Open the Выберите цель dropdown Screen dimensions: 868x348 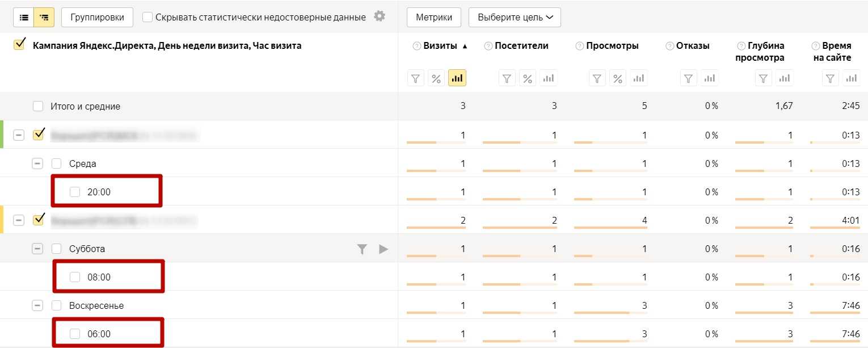click(515, 17)
